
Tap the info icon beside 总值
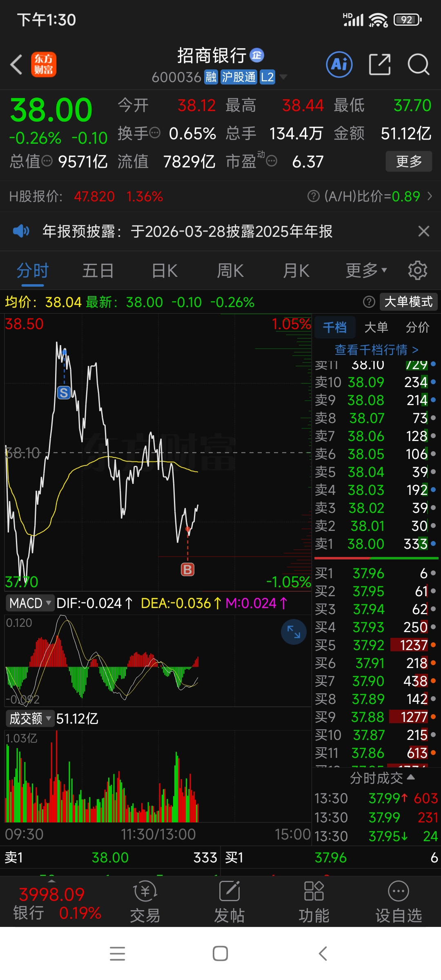tap(47, 161)
